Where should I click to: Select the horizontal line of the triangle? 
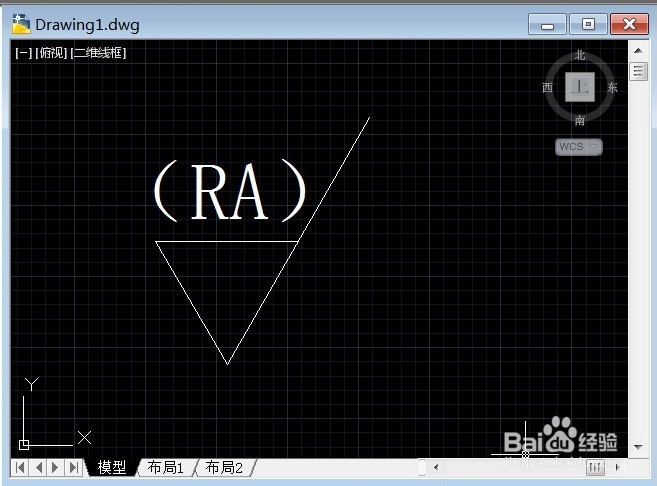pyautogui.click(x=227, y=241)
